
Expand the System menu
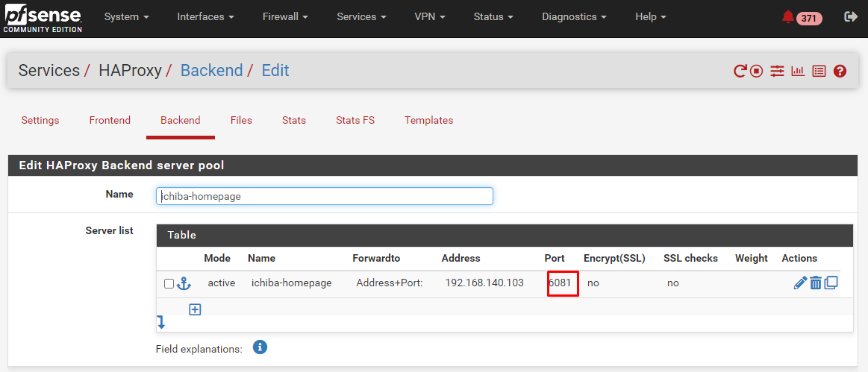(x=127, y=17)
